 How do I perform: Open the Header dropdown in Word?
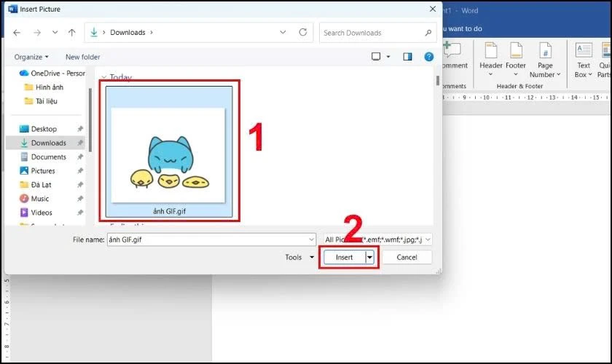[490, 60]
